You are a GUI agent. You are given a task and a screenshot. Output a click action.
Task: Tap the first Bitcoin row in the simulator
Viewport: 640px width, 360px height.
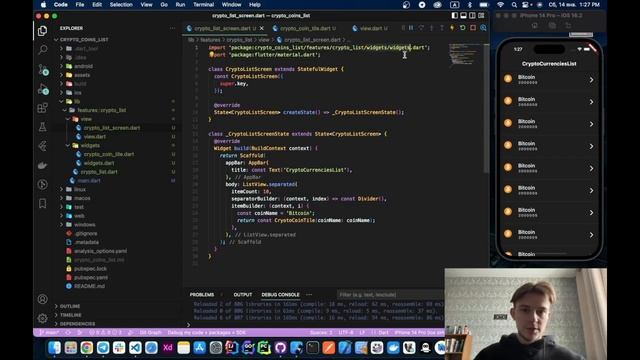(549, 80)
